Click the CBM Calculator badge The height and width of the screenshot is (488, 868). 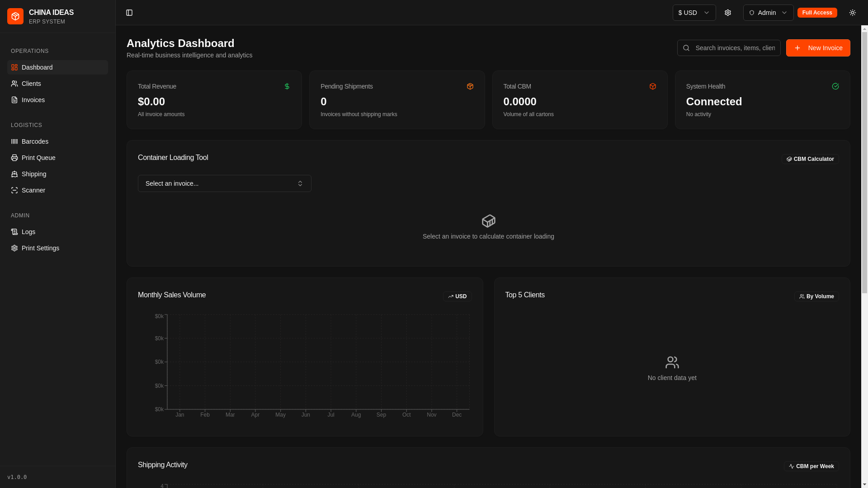[x=810, y=159]
